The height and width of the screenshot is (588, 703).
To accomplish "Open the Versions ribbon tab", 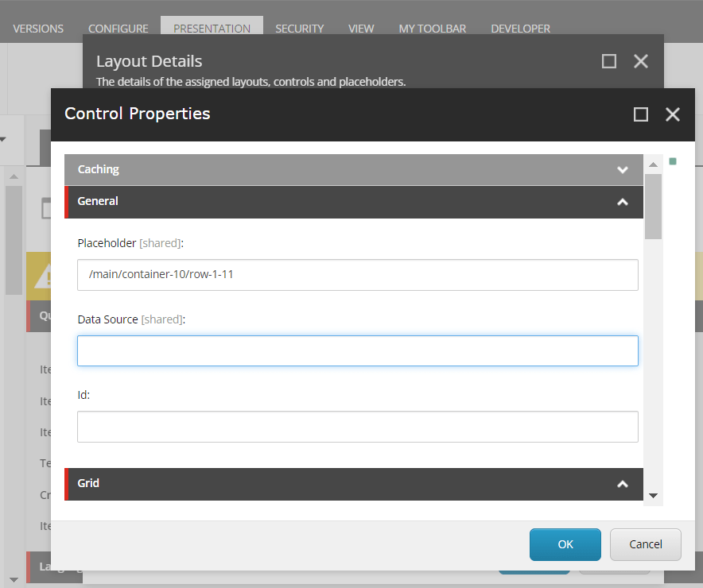I will point(38,29).
